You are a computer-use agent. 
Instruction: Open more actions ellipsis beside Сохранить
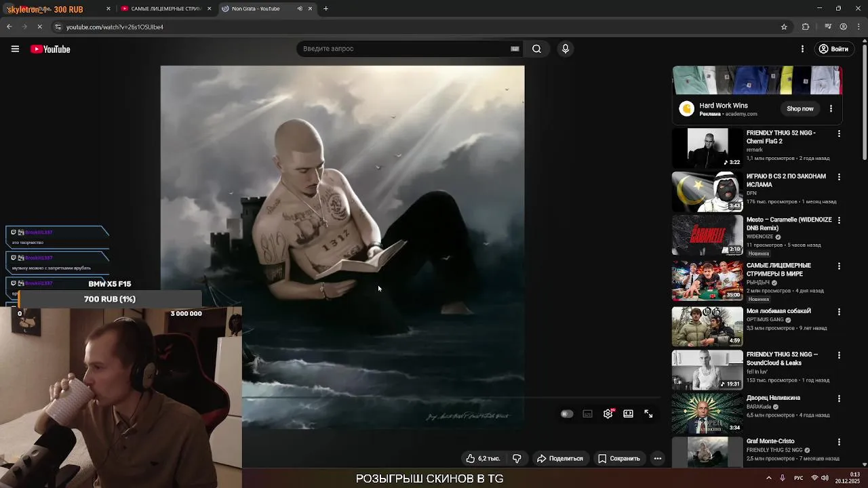pyautogui.click(x=657, y=458)
